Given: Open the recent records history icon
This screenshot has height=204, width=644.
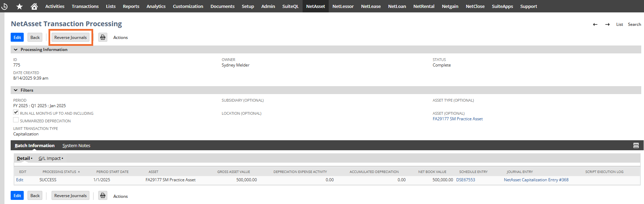Looking at the screenshot, I should point(4,6).
